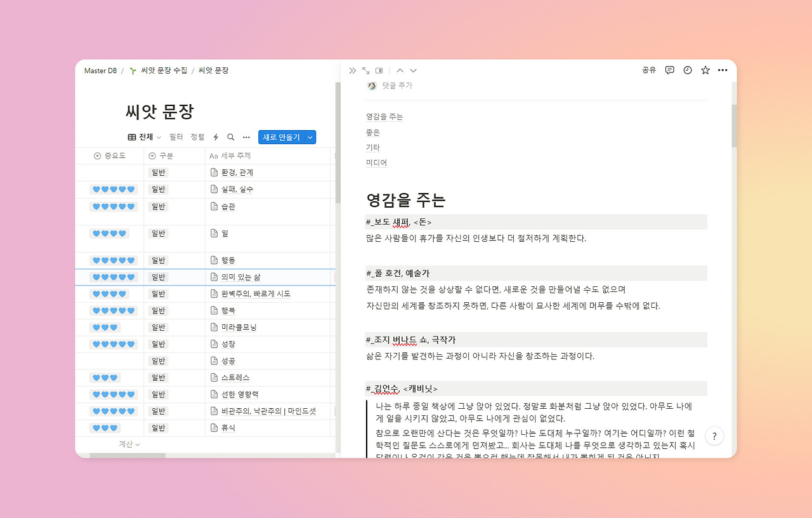The height and width of the screenshot is (518, 812).
Task: Jump to 기타 in table of contents
Action: pyautogui.click(x=373, y=147)
